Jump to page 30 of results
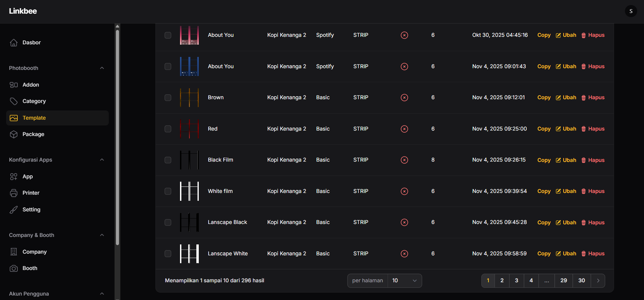Viewport: 644px width, 300px height. (582, 281)
